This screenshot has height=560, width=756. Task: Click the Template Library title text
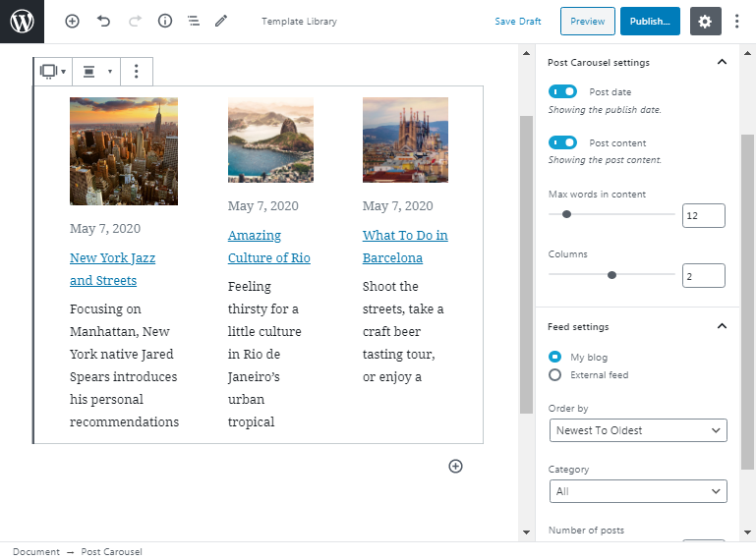click(x=300, y=22)
